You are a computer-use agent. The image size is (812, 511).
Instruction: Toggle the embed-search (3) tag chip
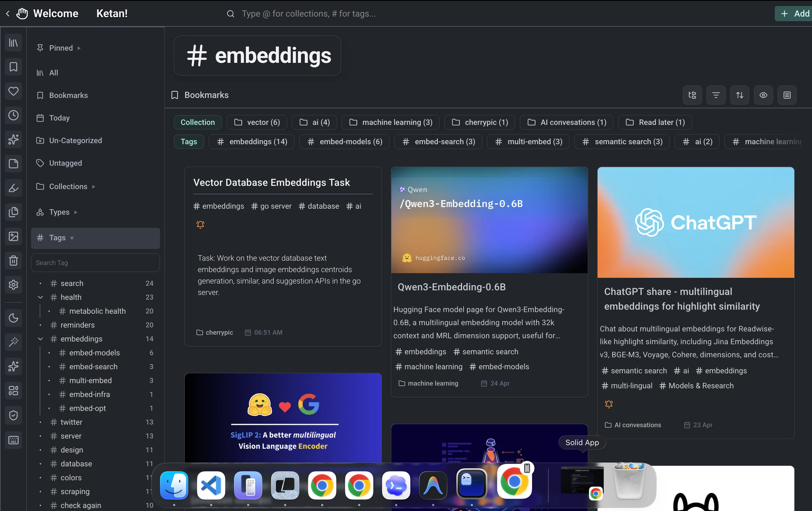click(x=438, y=142)
